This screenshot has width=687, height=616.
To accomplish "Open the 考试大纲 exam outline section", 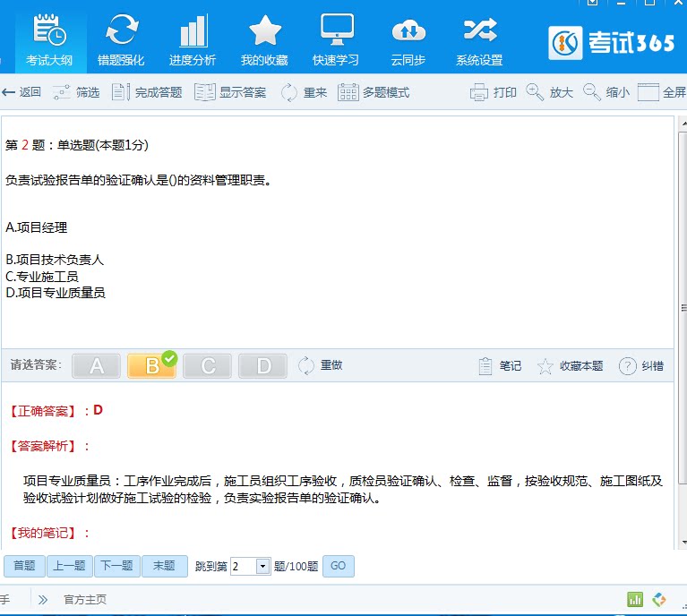I will [x=49, y=41].
